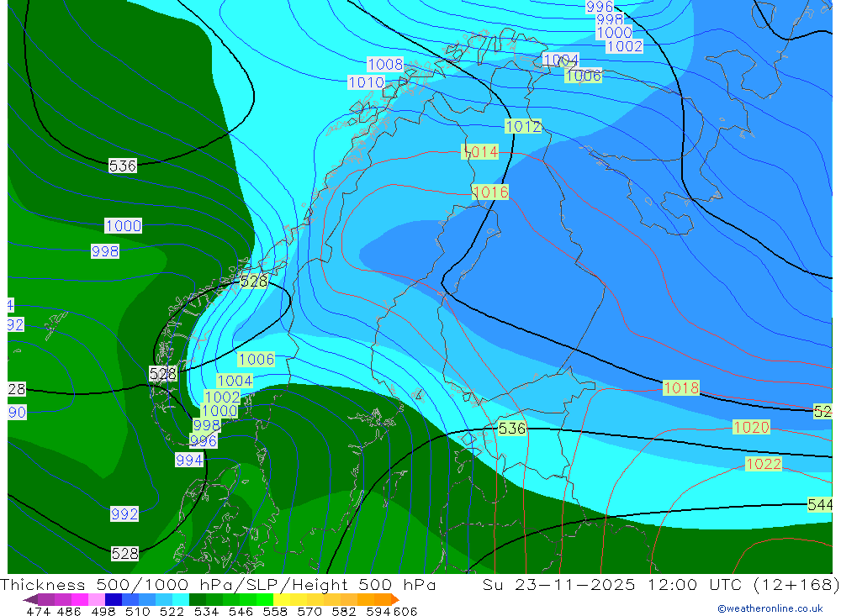The height and width of the screenshot is (616, 841).
Task: Click the '558' legend value
Action: pos(275,611)
